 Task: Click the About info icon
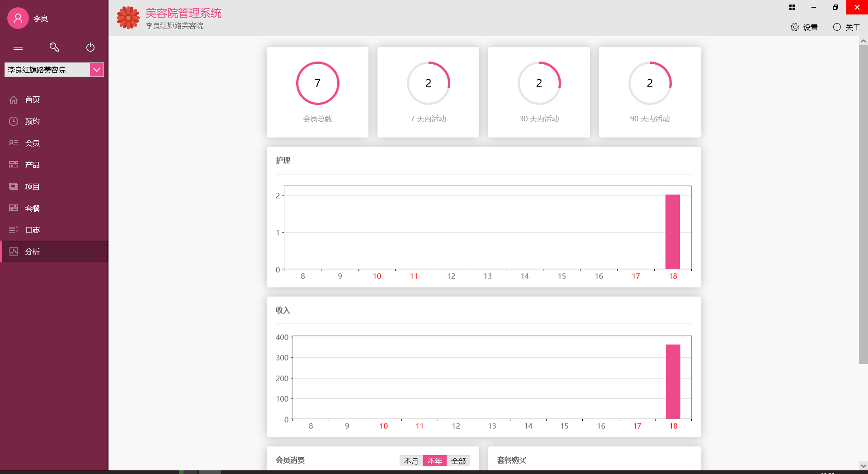tap(837, 27)
